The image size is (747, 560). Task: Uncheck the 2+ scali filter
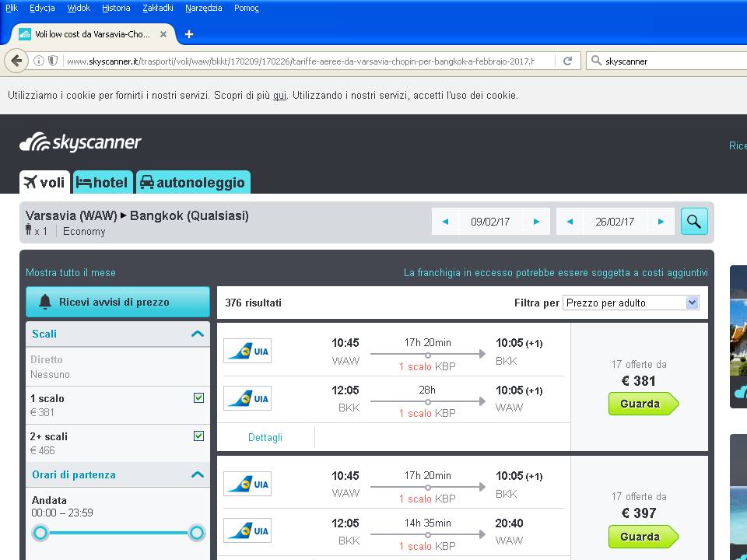198,436
